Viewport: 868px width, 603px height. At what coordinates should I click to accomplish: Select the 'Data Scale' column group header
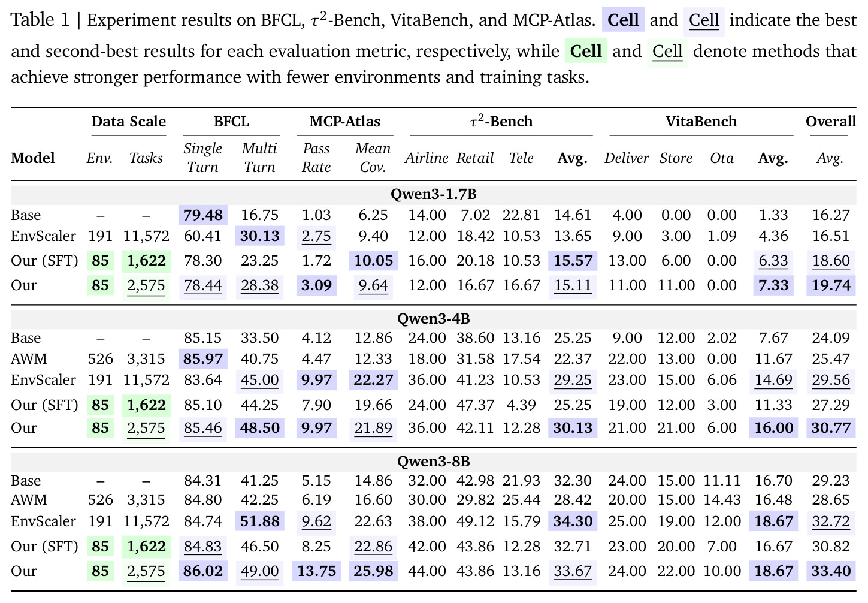click(129, 122)
